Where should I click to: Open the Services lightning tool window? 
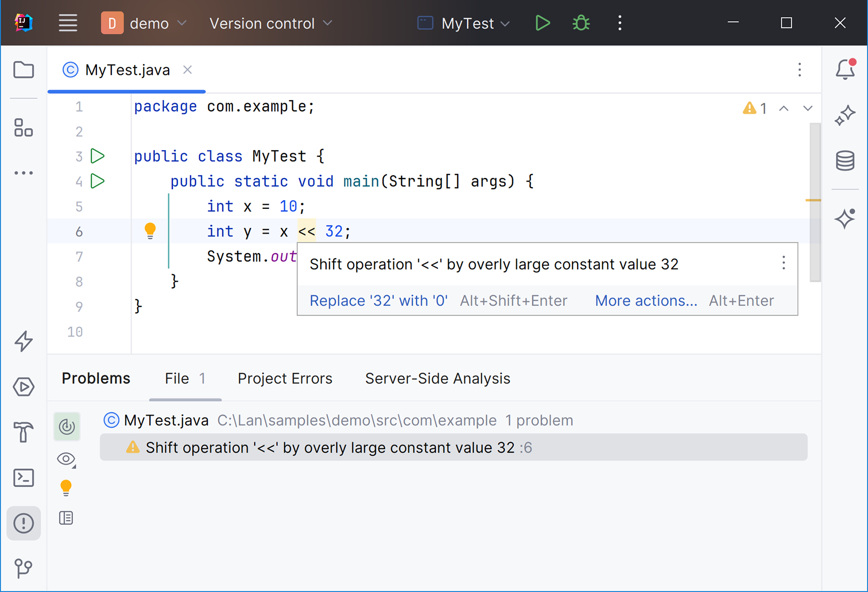click(24, 341)
